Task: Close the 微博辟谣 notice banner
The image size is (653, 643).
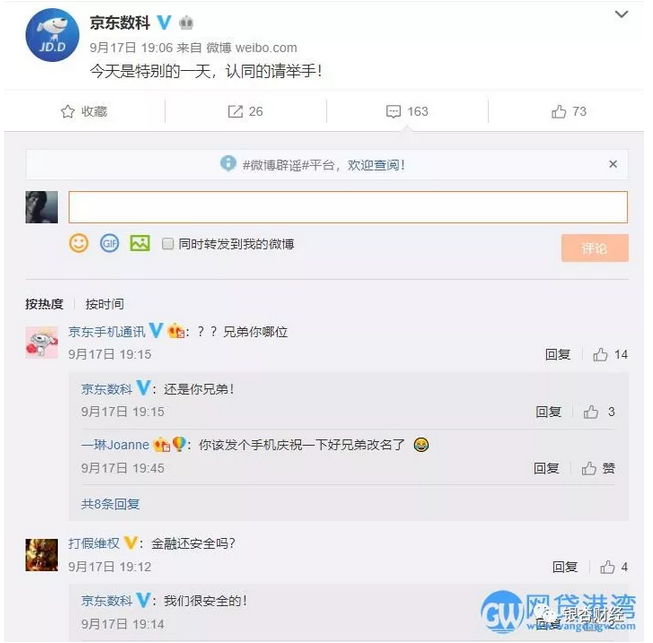Action: point(613,164)
